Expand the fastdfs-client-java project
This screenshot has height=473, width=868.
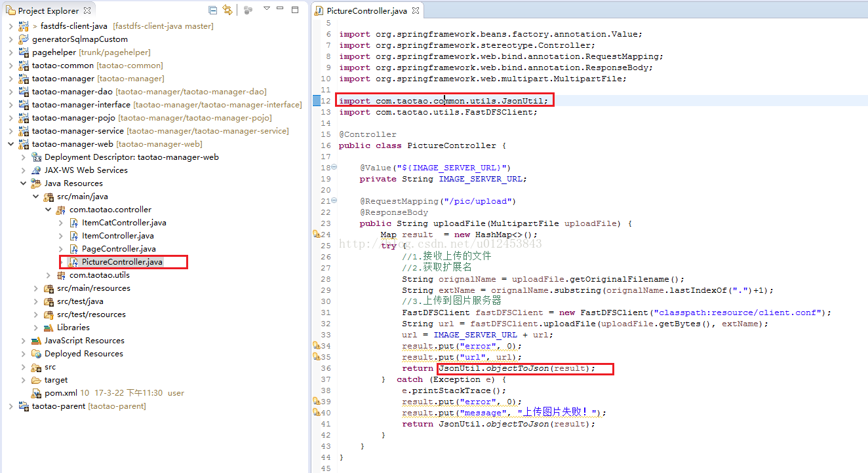[10, 26]
